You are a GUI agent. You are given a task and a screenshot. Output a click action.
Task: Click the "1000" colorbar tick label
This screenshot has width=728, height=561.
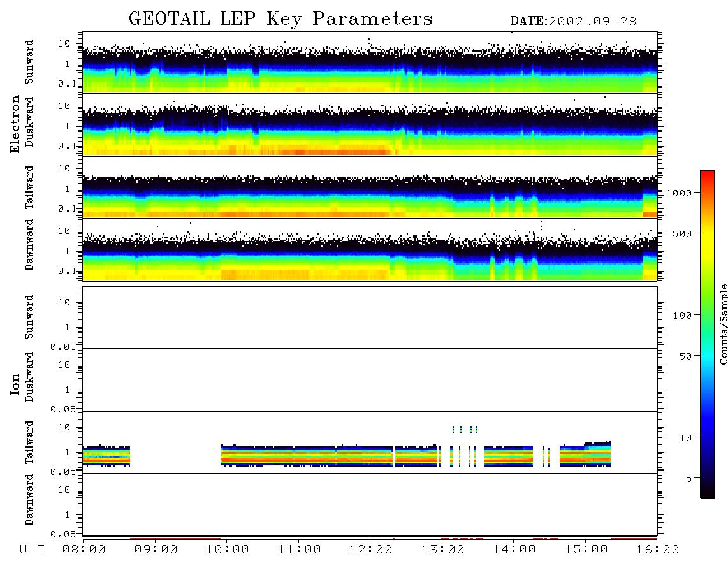tap(680, 193)
